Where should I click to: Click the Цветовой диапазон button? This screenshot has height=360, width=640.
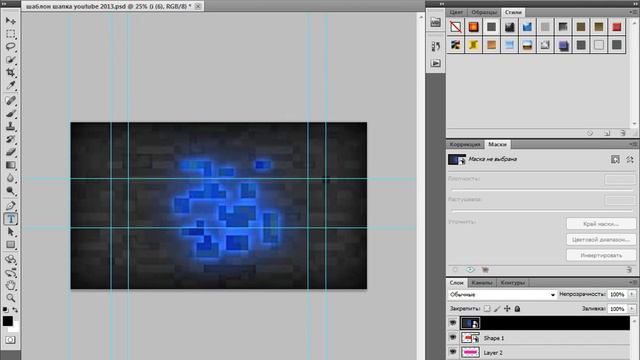point(601,240)
